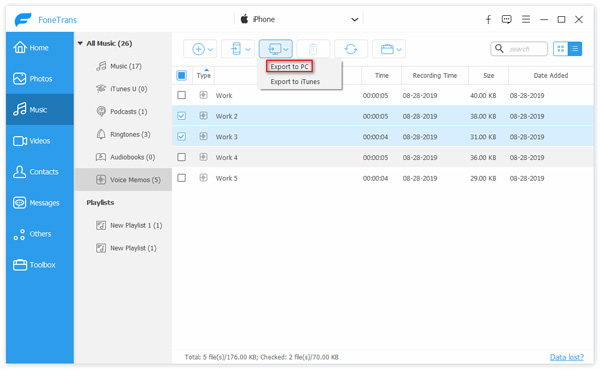Open Messages section
600x370 pixels.
coord(39,203)
